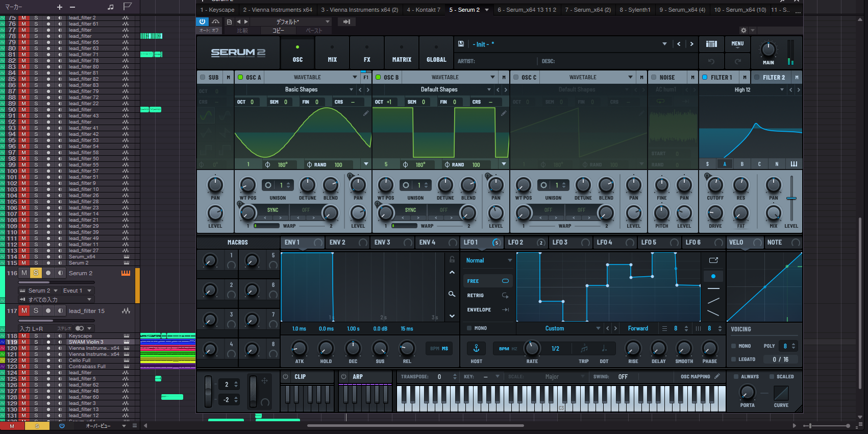This screenshot has height=434, width=868.
Task: Check the LEGATO voicing checkbox
Action: tap(733, 359)
